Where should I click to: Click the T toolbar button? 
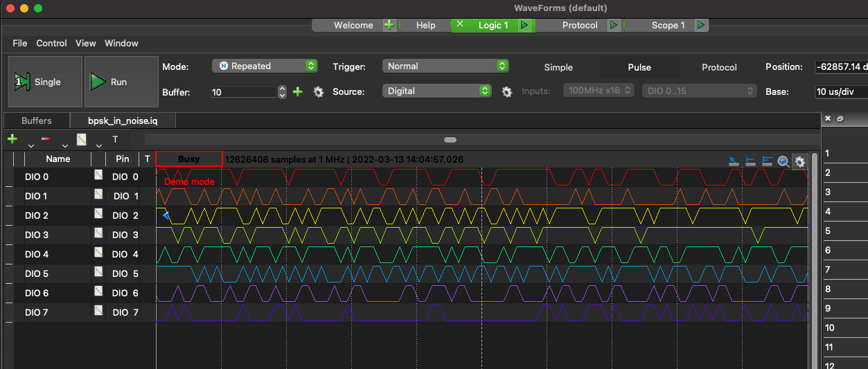(x=115, y=139)
